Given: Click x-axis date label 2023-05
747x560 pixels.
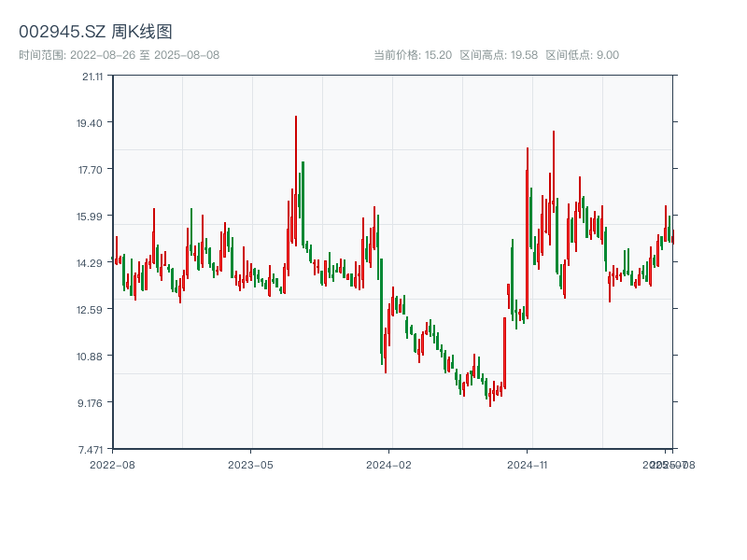Looking at the screenshot, I should point(250,465).
